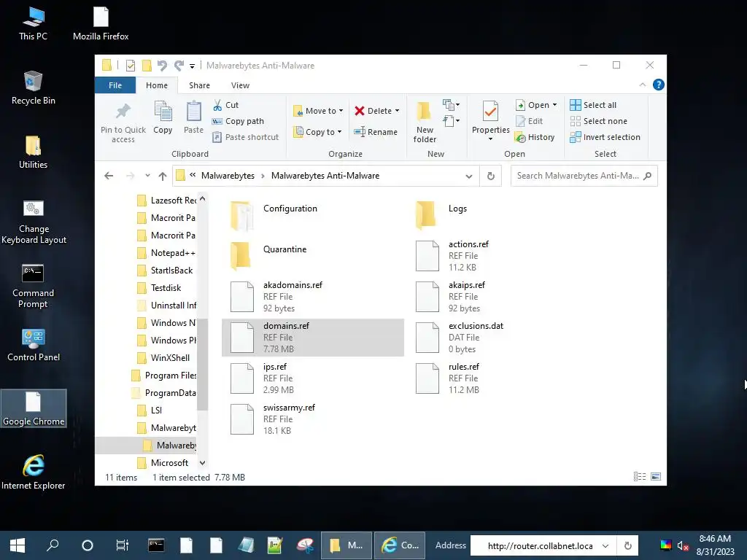
Task: Click Select all in the ribbon
Action: (x=593, y=105)
